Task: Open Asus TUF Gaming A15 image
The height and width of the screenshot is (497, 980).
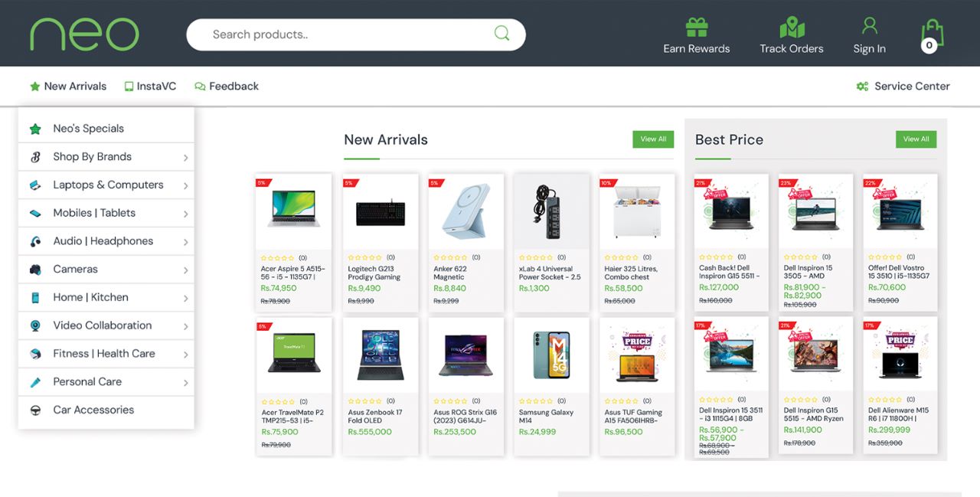Action: (x=637, y=356)
